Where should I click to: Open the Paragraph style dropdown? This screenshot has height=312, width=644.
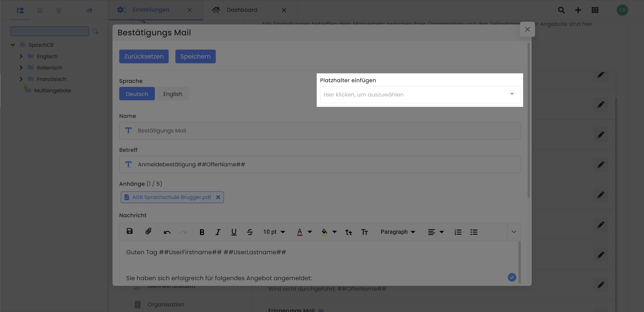pyautogui.click(x=398, y=232)
